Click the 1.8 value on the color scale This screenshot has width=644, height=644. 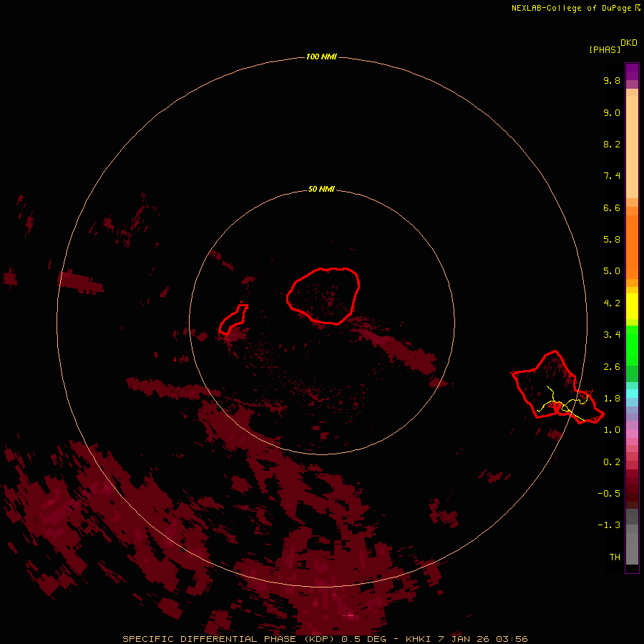(x=612, y=399)
